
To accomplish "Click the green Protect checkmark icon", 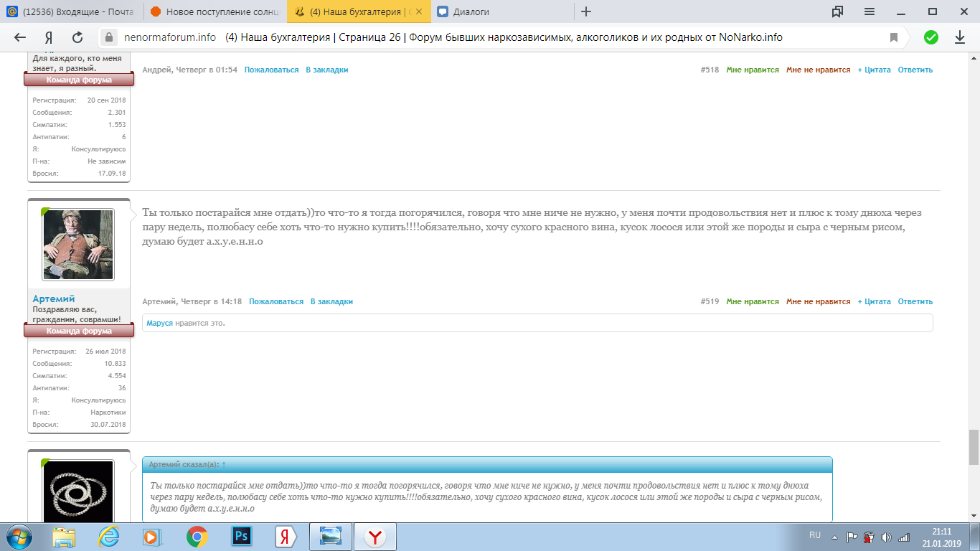I will point(930,38).
